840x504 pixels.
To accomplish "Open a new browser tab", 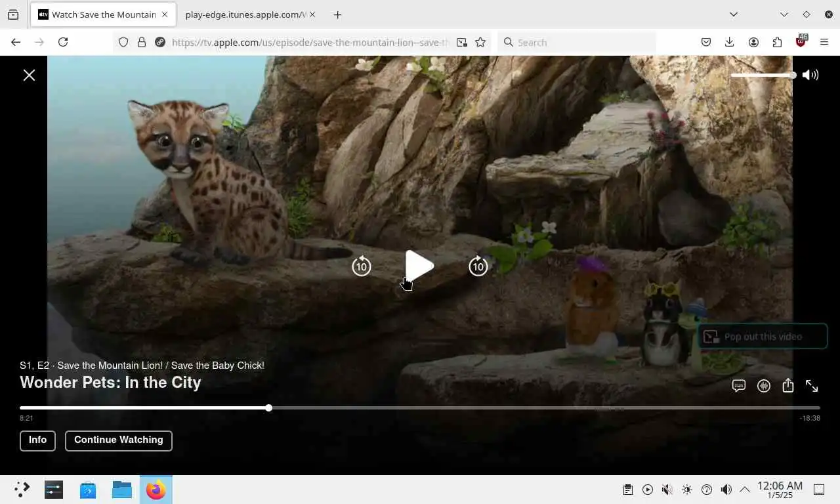I will click(337, 14).
